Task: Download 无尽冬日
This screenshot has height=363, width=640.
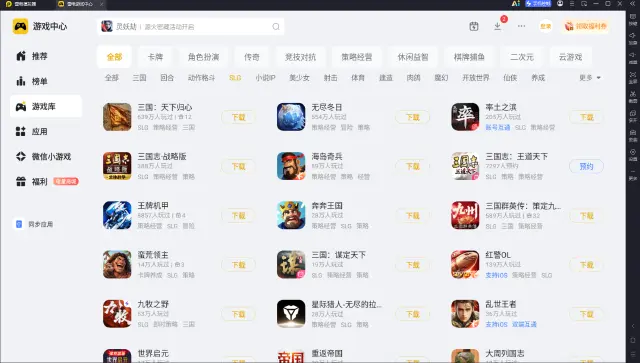Action: [x=413, y=117]
